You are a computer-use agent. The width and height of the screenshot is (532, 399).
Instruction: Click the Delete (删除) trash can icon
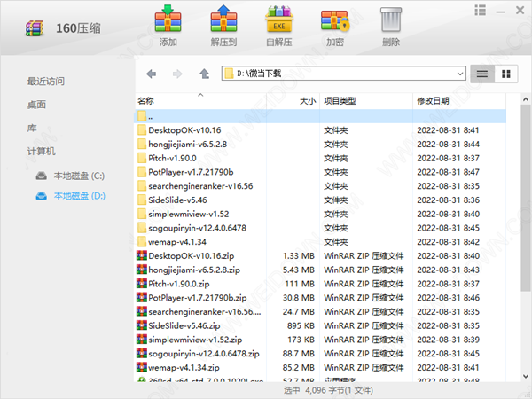point(391,20)
